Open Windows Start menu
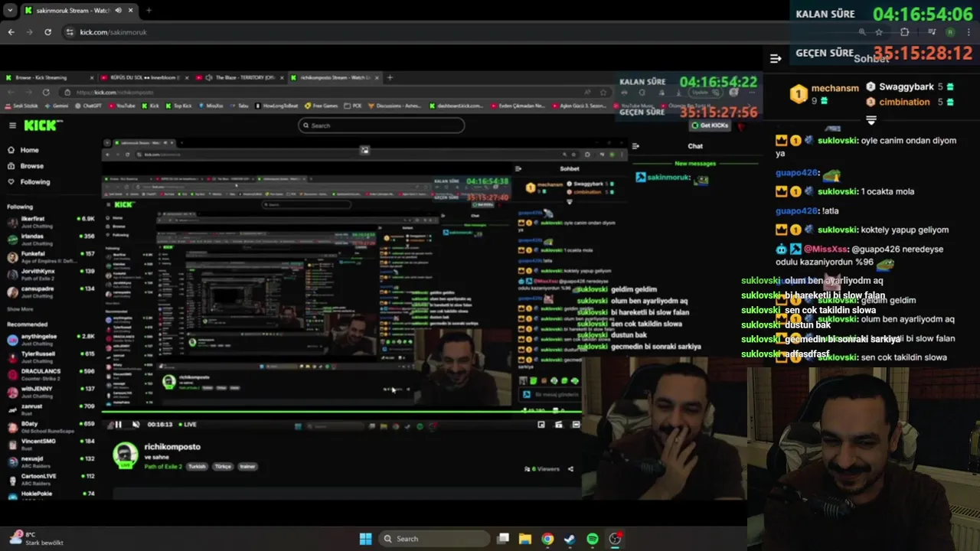The width and height of the screenshot is (980, 551). 365,539
